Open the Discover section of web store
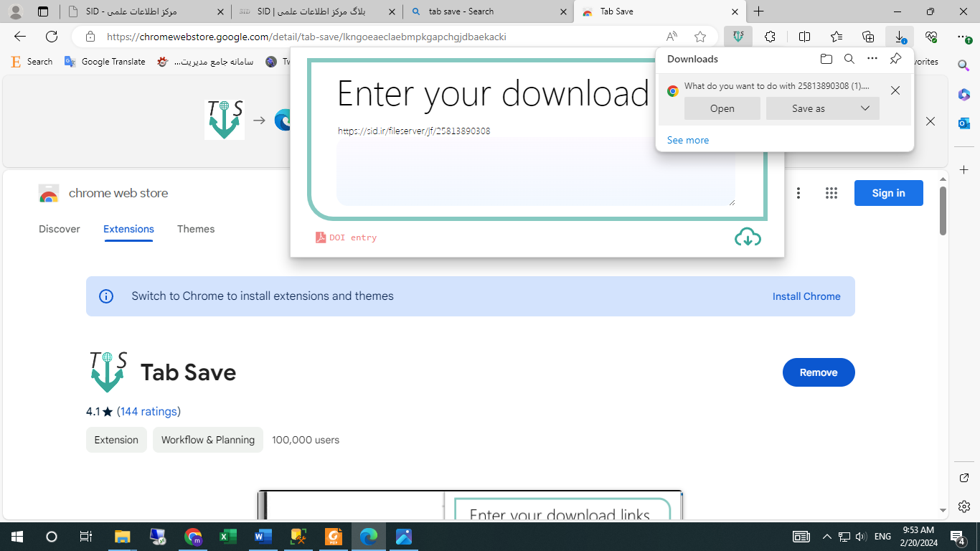Screen dimensions: 980x551 click(x=60, y=229)
